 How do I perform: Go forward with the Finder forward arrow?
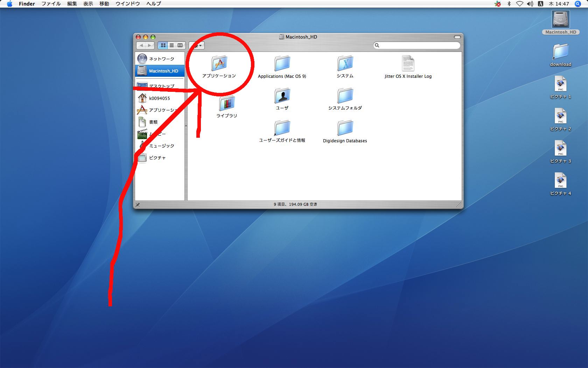[x=150, y=45]
